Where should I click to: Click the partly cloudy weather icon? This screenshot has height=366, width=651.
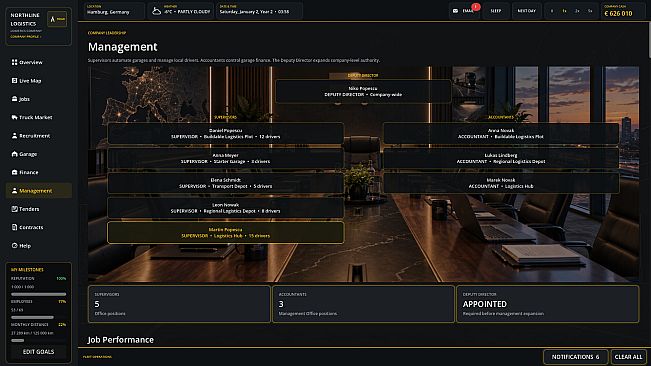pos(157,11)
